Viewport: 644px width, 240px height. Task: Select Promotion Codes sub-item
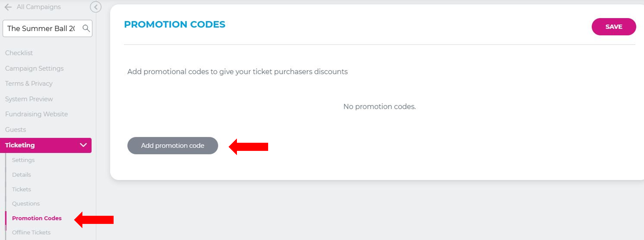point(37,218)
